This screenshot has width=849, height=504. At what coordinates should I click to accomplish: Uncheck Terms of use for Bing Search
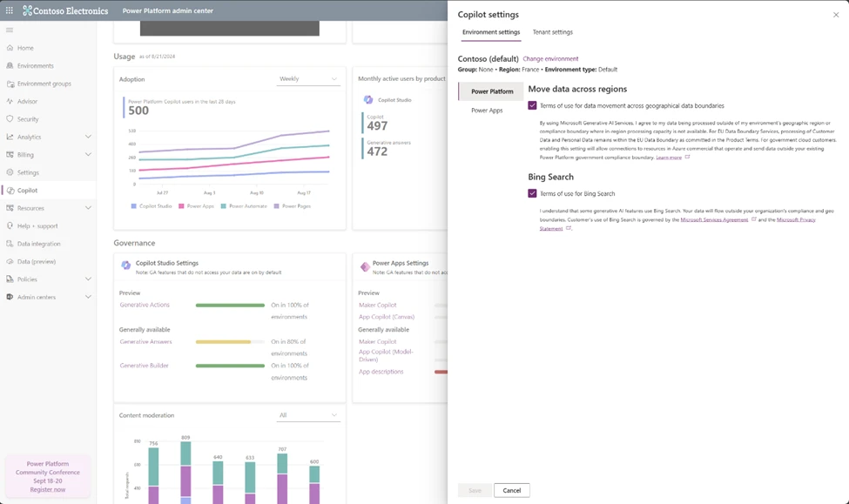pos(532,193)
